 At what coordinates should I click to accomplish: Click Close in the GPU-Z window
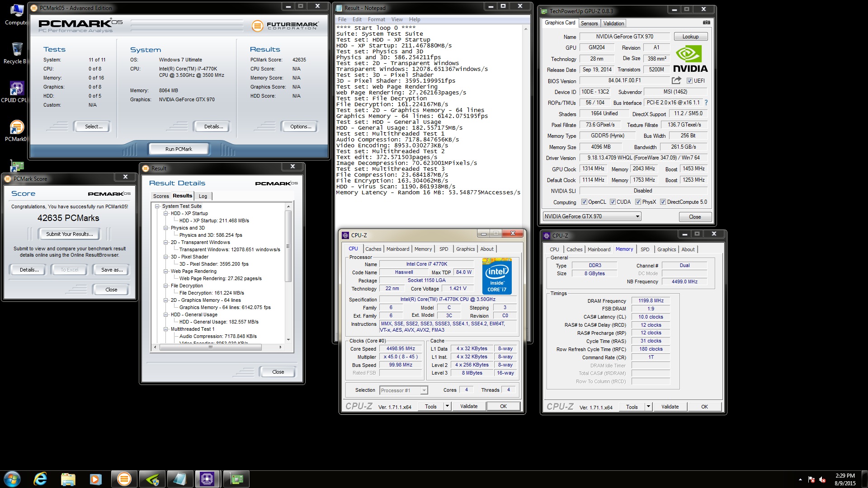coord(695,217)
